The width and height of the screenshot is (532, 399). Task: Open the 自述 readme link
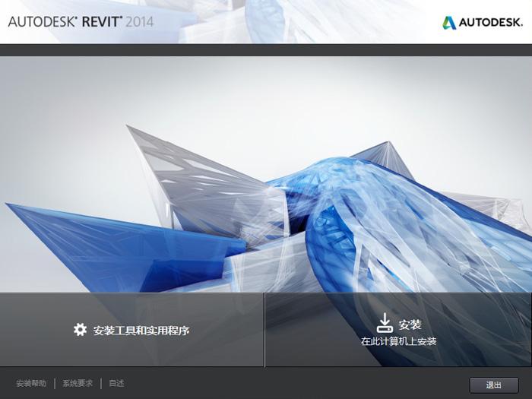click(116, 384)
